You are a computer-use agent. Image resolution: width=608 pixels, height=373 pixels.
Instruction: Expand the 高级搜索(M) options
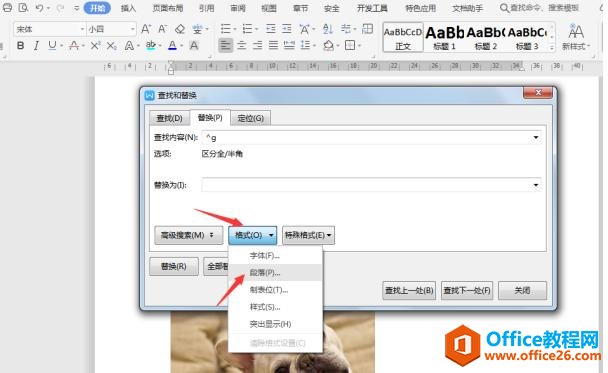coord(188,235)
